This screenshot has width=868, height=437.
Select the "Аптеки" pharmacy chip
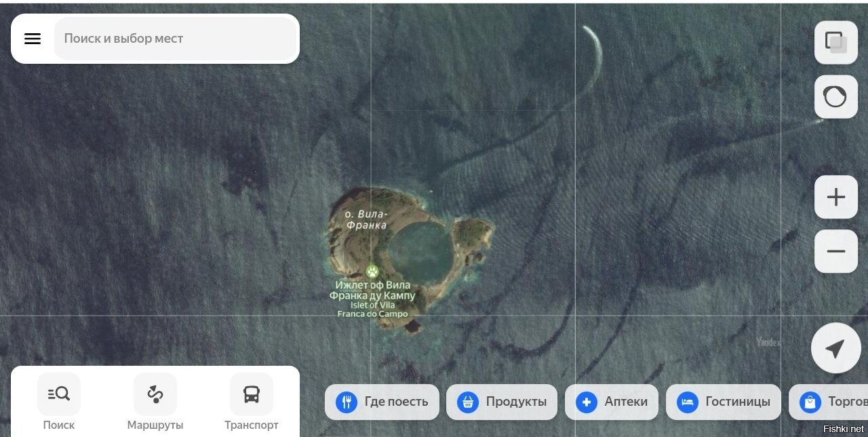click(x=612, y=402)
